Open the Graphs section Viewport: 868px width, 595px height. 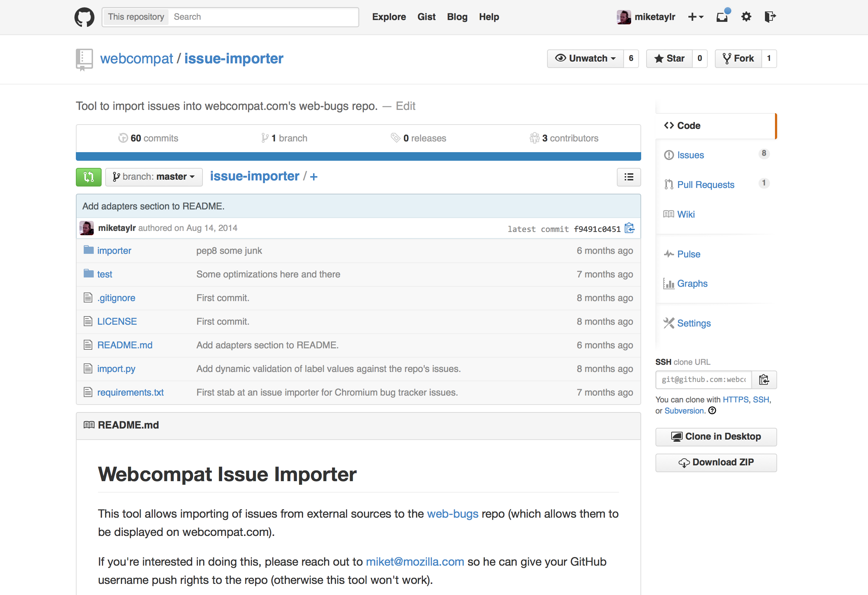[692, 284]
